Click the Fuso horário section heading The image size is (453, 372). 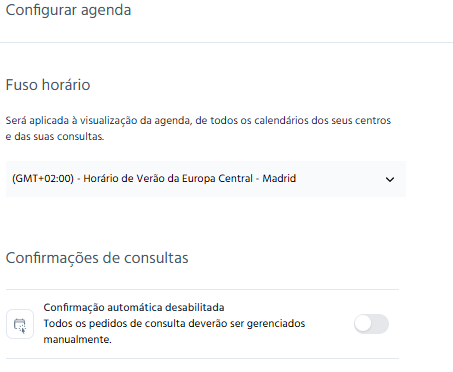point(48,85)
